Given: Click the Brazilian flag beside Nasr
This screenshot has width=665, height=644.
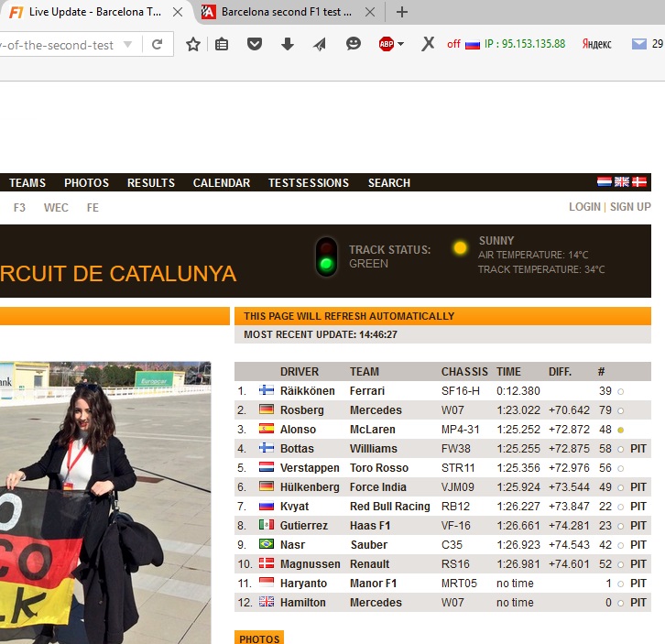Looking at the screenshot, I should 267,544.
